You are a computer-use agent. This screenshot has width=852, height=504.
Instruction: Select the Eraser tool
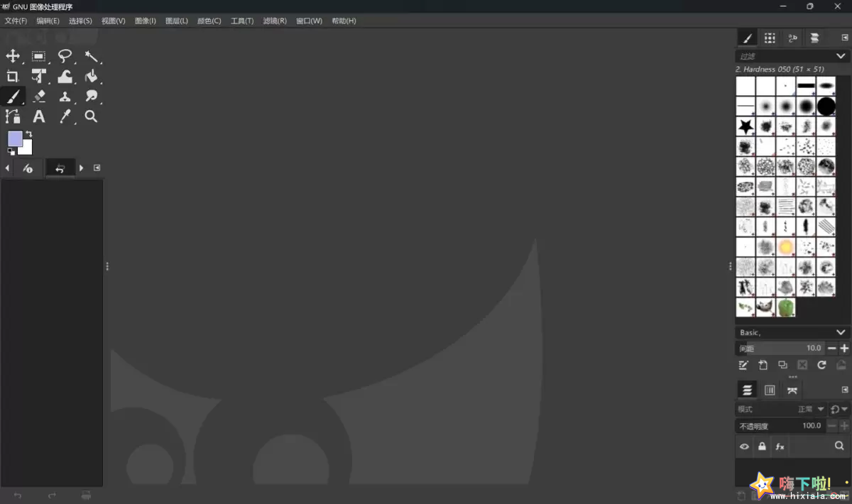[39, 96]
